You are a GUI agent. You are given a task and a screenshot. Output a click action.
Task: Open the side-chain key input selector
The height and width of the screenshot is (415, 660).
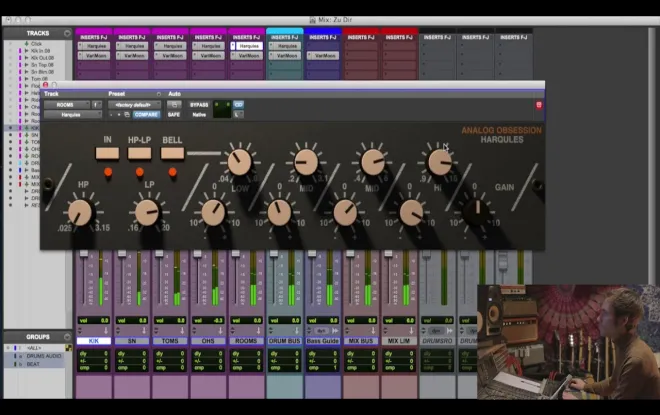[238, 114]
